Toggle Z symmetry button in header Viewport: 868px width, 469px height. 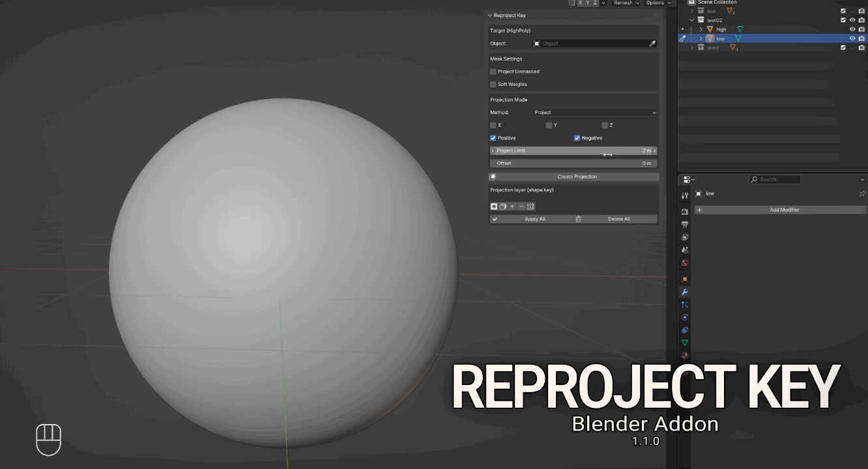(x=596, y=3)
